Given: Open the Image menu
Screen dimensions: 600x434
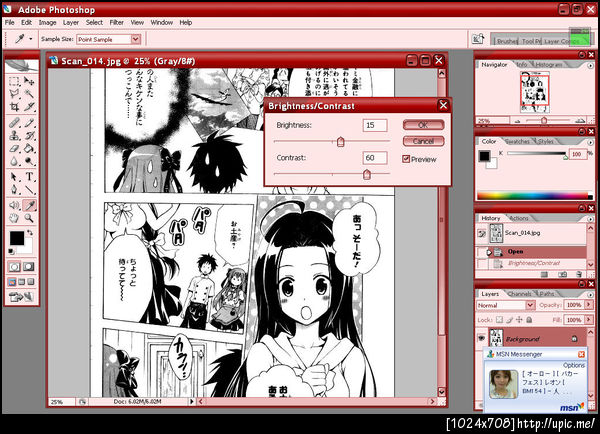Looking at the screenshot, I should pyautogui.click(x=47, y=23).
